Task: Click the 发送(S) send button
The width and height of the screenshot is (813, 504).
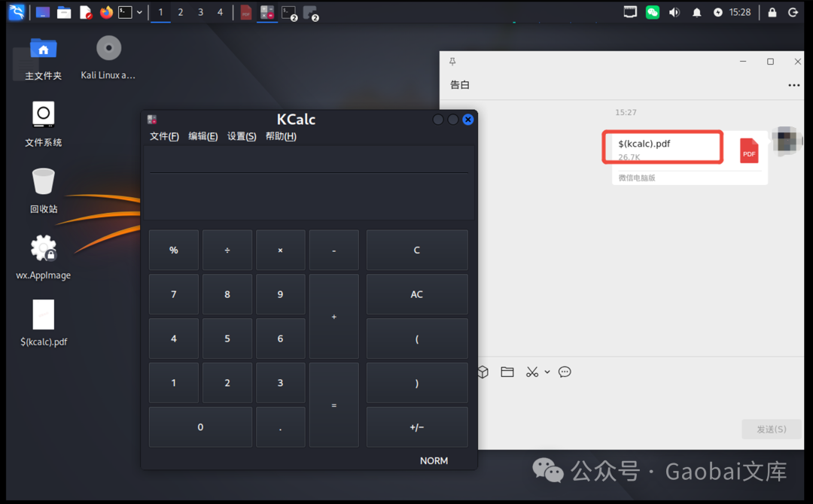Action: 770,429
